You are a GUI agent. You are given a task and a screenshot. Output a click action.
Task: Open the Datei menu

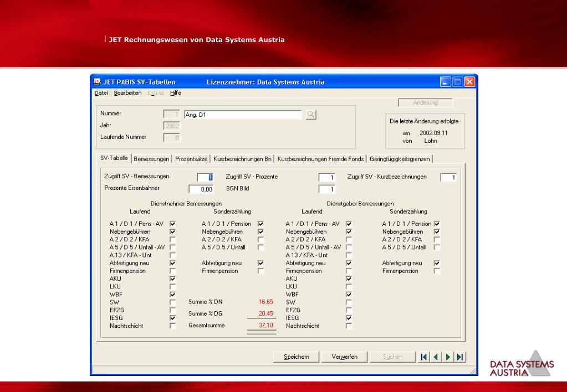click(101, 93)
